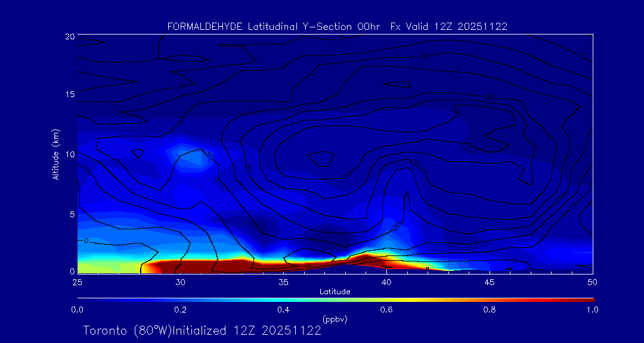
Task: Click the 30 latitude tick label
Action: [180, 281]
